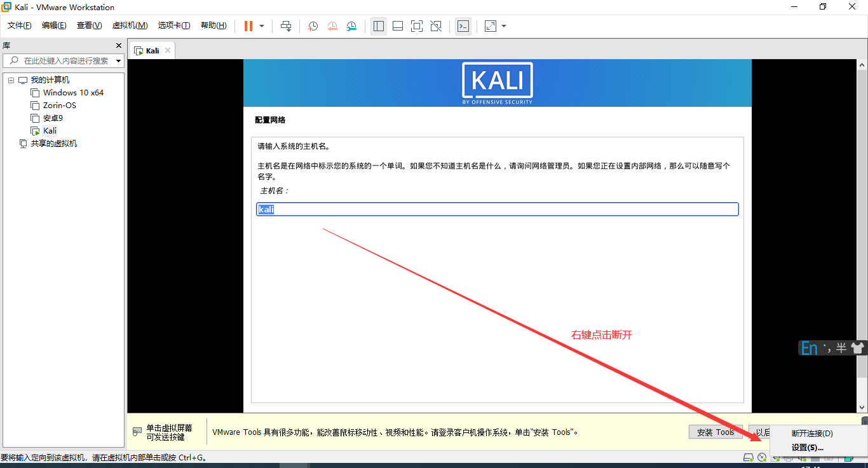This screenshot has width=868, height=468.
Task: Click the keyboard icon in the hint bar
Action: point(137,432)
